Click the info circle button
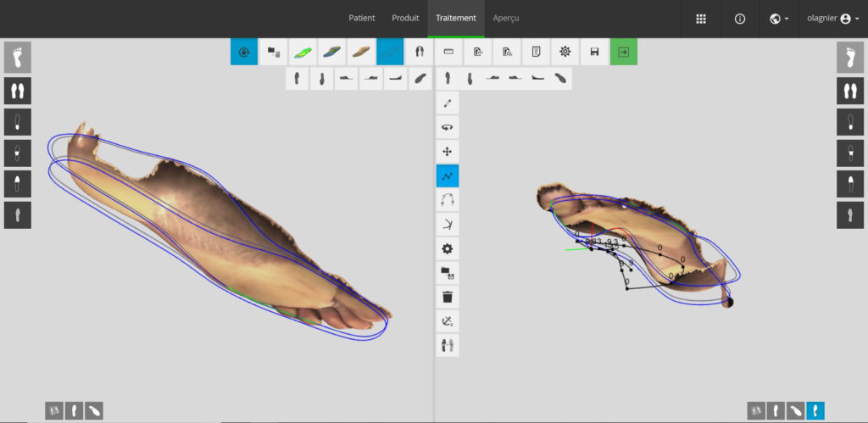 tap(740, 19)
